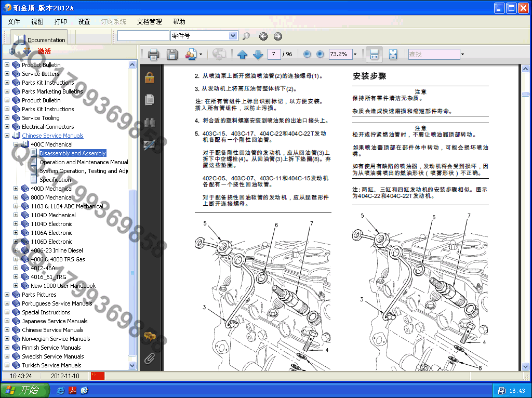Open the 73.2% zoom level dropdown
The image size is (532, 398).
click(x=355, y=54)
